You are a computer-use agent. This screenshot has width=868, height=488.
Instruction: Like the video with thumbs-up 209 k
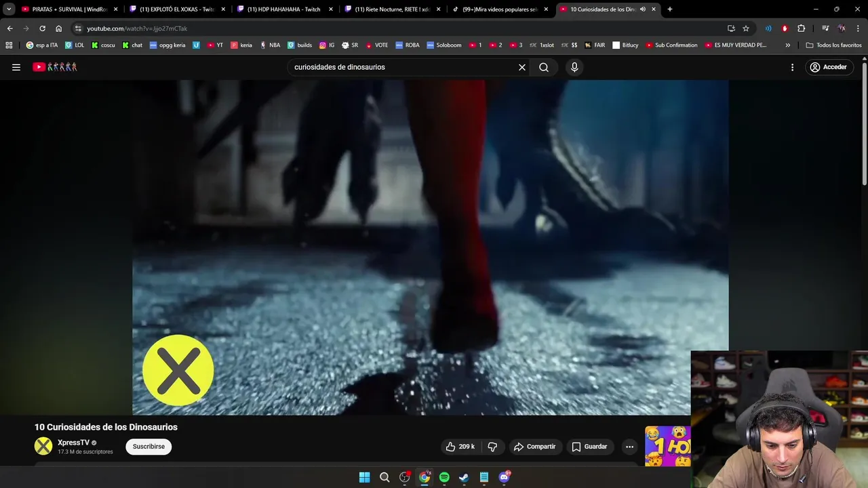[460, 447]
